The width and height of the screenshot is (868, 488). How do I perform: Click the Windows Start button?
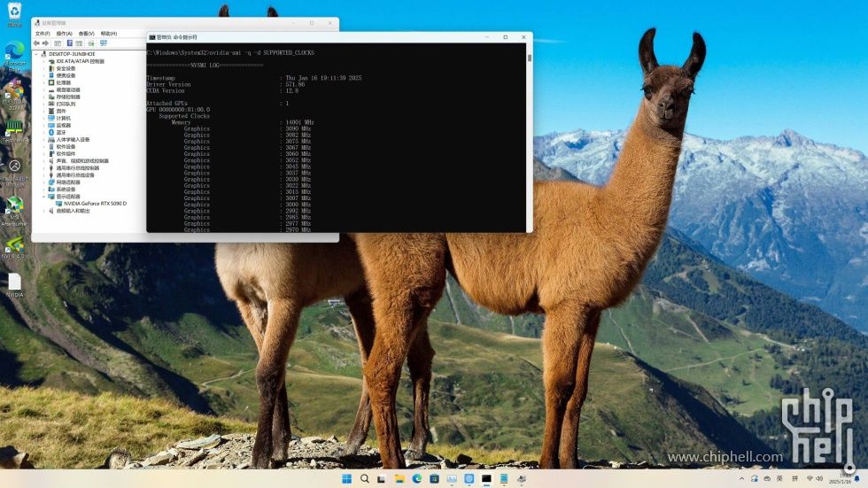346,478
